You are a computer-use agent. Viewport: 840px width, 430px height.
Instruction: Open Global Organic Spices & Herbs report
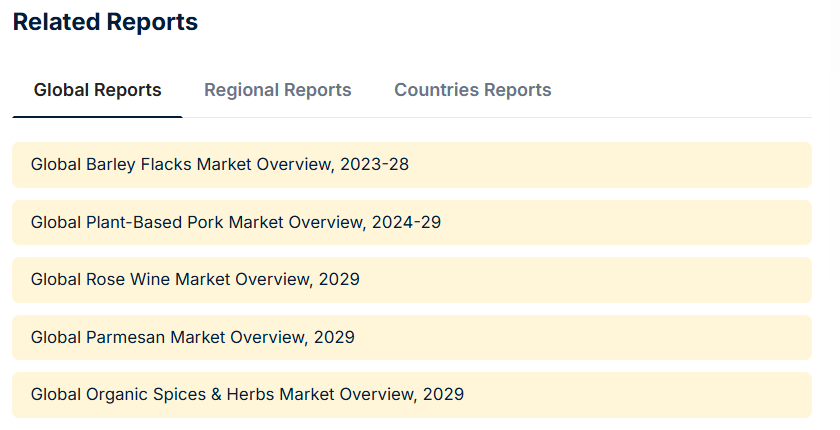tap(247, 395)
